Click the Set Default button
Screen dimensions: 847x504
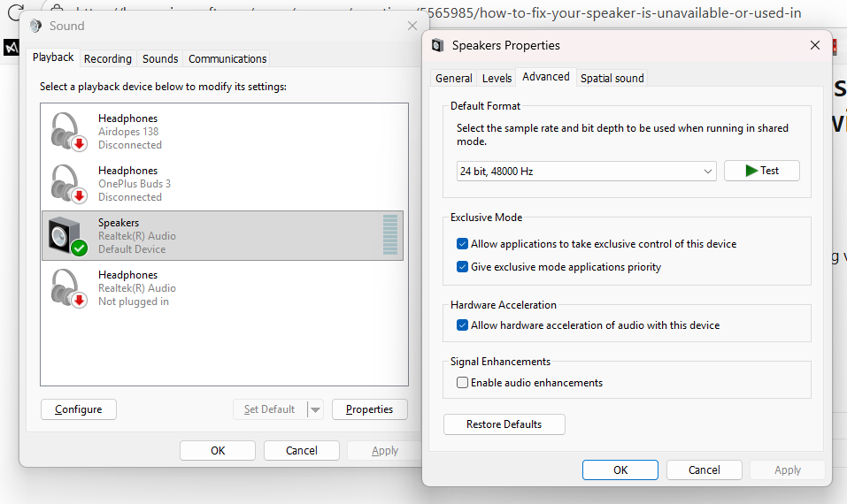(x=270, y=409)
